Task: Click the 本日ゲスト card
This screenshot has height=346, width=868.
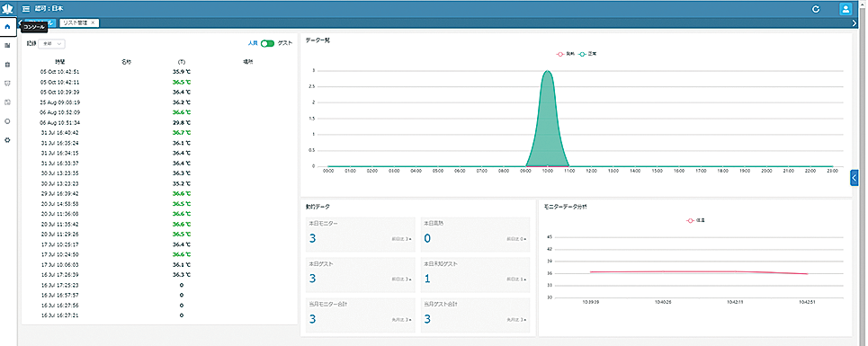Action: [x=360, y=275]
